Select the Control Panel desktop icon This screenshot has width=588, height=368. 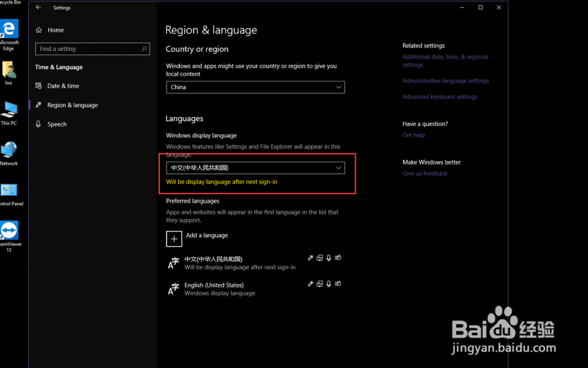tap(11, 195)
